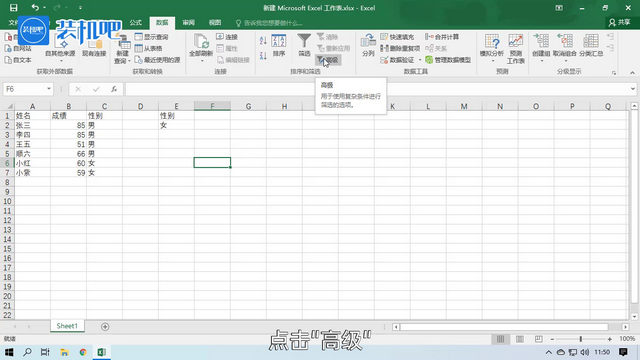Add a new sheet with plus button

tap(105, 327)
